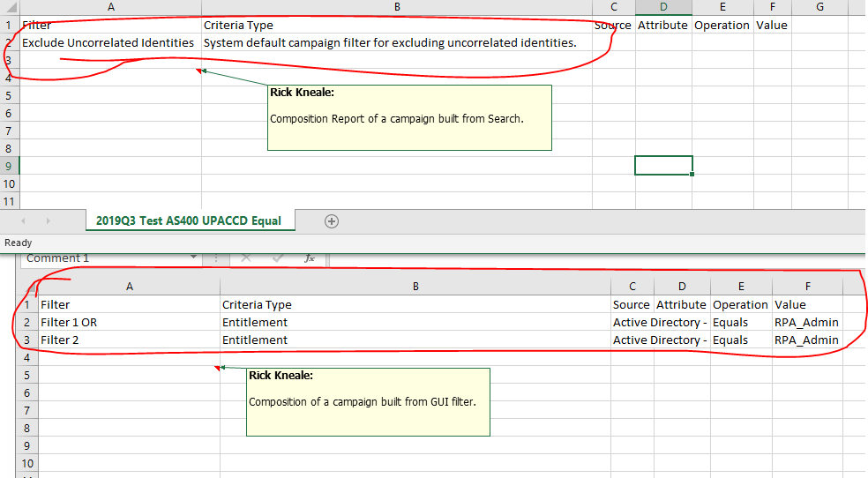The width and height of the screenshot is (868, 478).
Task: Click the formula bar resize dots handle
Action: point(216,258)
